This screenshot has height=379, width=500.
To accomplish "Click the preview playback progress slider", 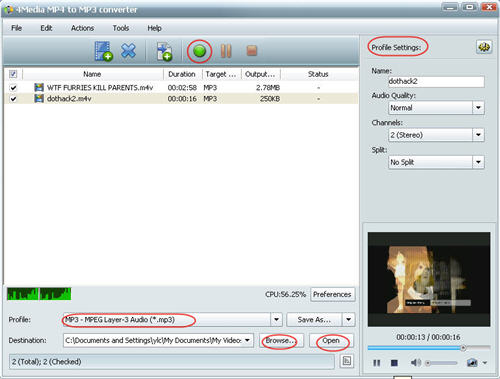I will point(429,348).
